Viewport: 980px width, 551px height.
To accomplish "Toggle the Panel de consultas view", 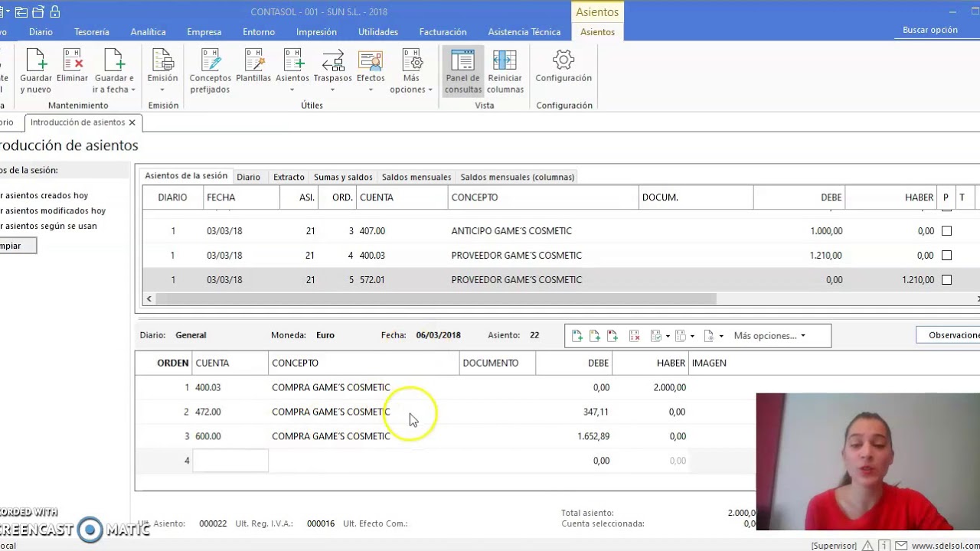I will click(x=462, y=70).
